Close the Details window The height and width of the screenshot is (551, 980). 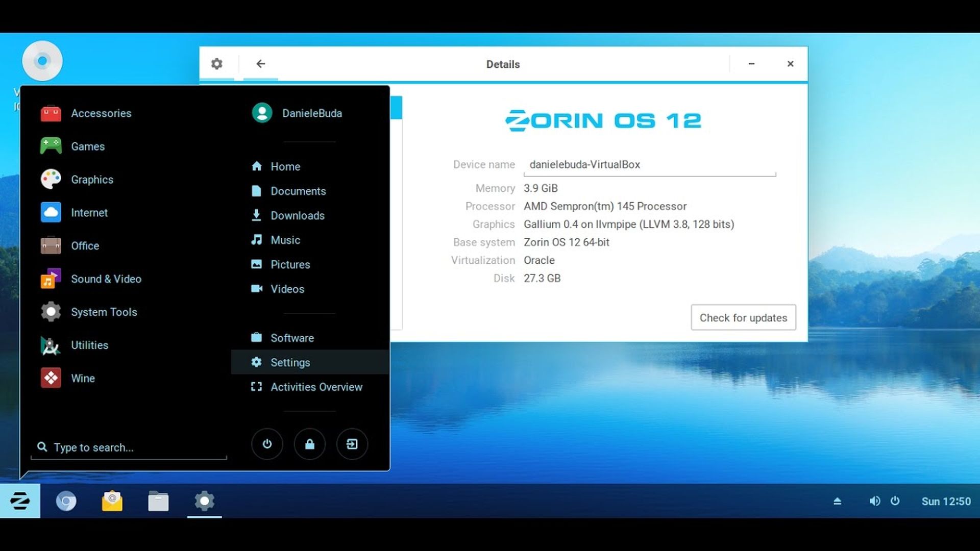click(790, 64)
